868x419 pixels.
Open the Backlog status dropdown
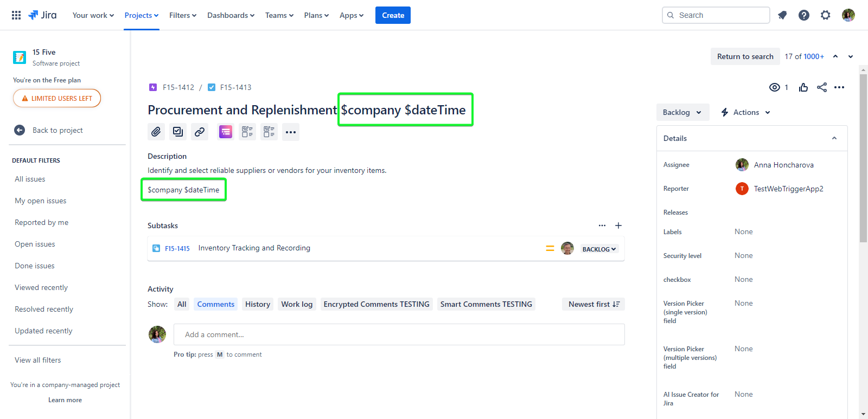(682, 112)
